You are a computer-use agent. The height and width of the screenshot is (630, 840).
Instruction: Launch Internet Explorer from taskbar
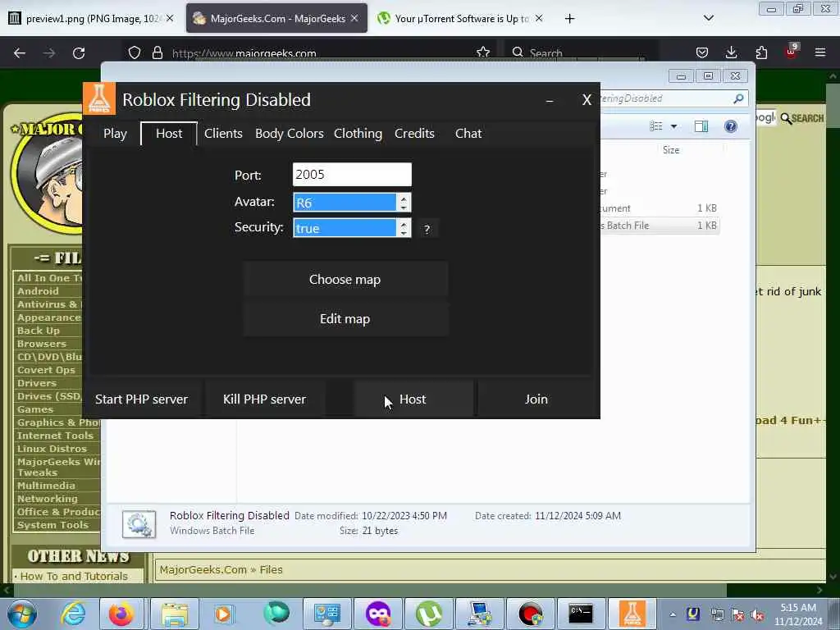(x=73, y=614)
